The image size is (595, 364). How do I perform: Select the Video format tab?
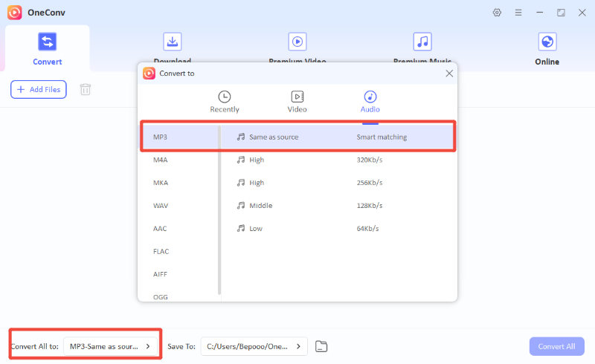297,102
